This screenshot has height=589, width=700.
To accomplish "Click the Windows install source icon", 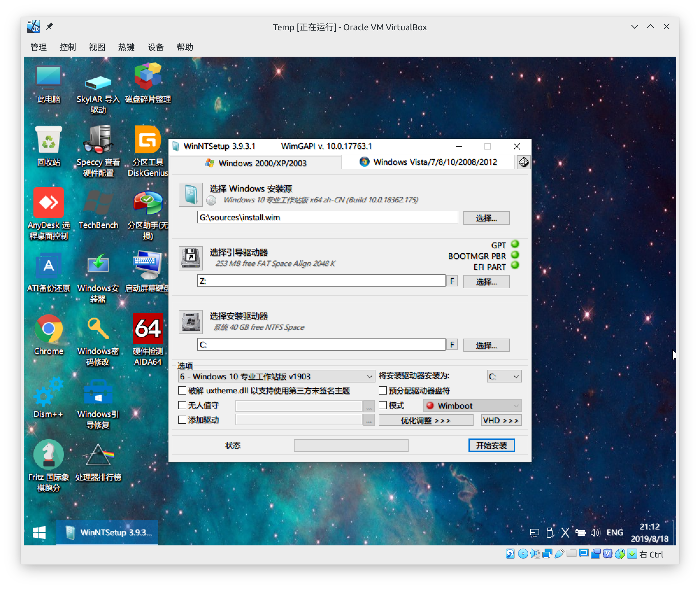I will click(x=190, y=195).
